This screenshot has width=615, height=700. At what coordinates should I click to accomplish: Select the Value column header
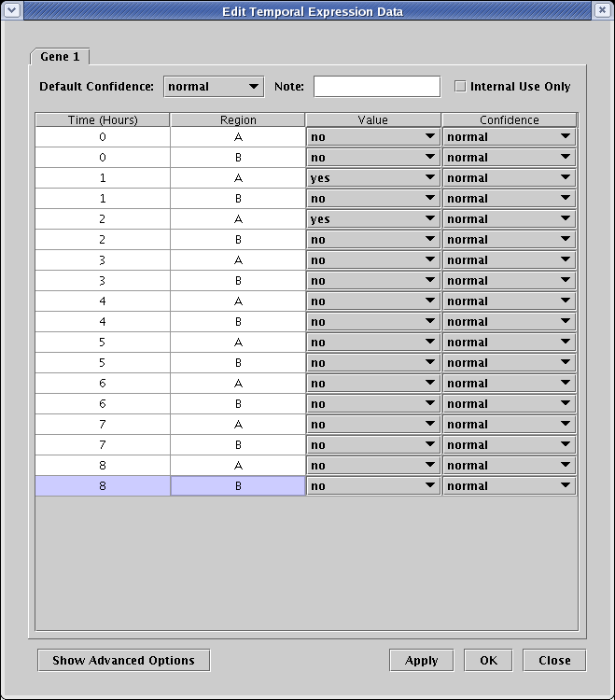point(372,120)
